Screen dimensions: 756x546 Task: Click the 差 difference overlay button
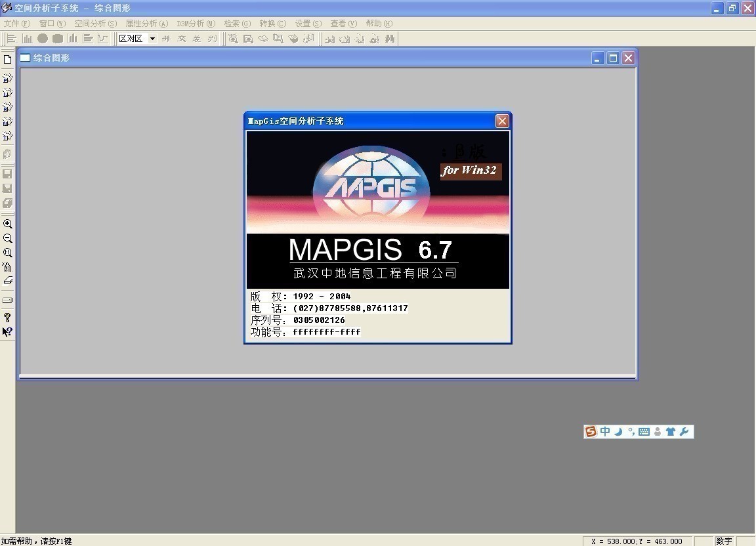(x=197, y=39)
